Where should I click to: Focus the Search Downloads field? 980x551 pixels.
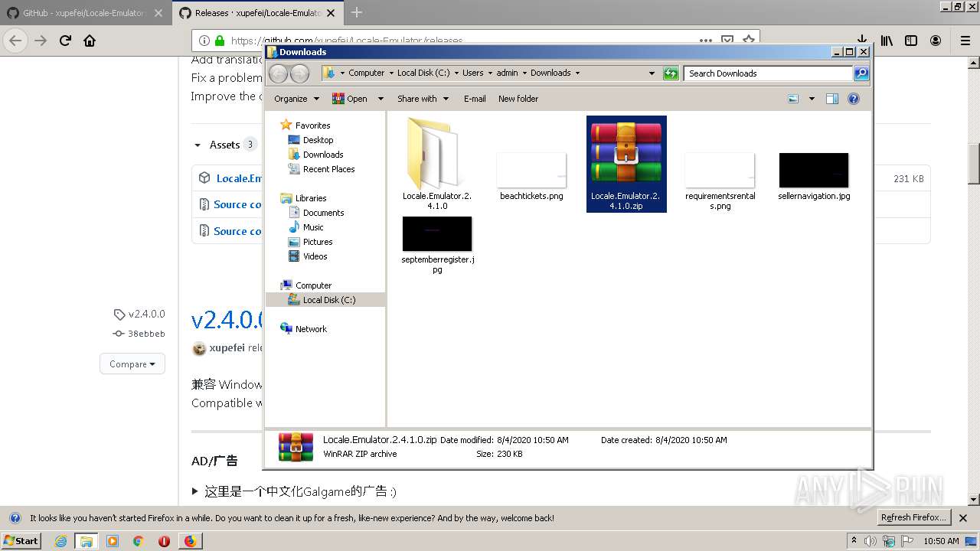[768, 73]
